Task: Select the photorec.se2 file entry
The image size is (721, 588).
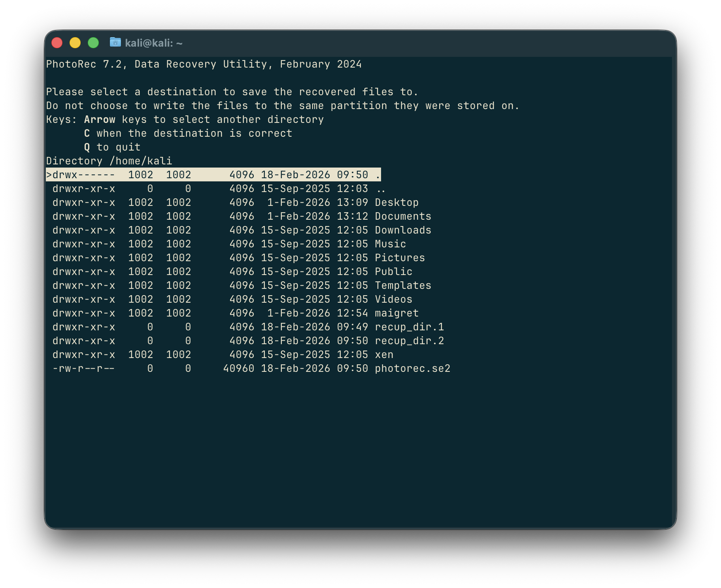Action: [x=412, y=369]
